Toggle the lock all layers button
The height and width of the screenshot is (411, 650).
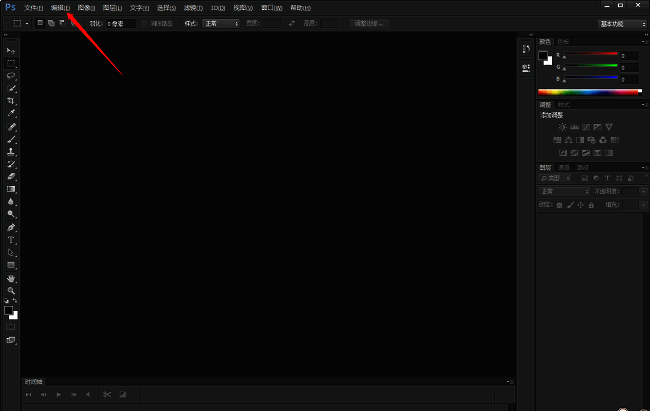click(592, 205)
